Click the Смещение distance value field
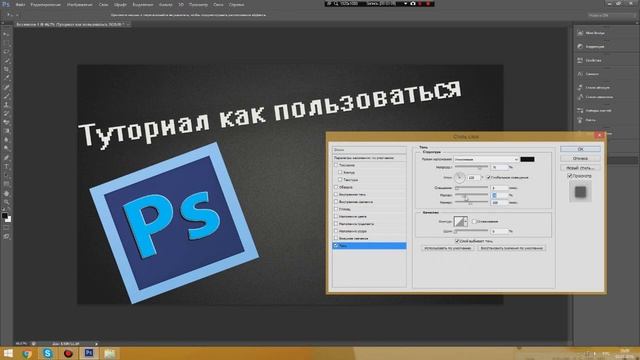The height and width of the screenshot is (360, 640). pos(500,188)
